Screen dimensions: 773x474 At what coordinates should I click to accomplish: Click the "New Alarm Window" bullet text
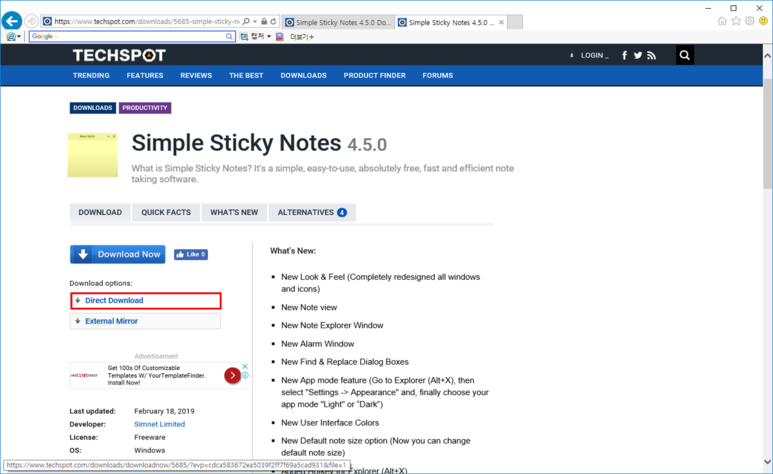coord(317,344)
